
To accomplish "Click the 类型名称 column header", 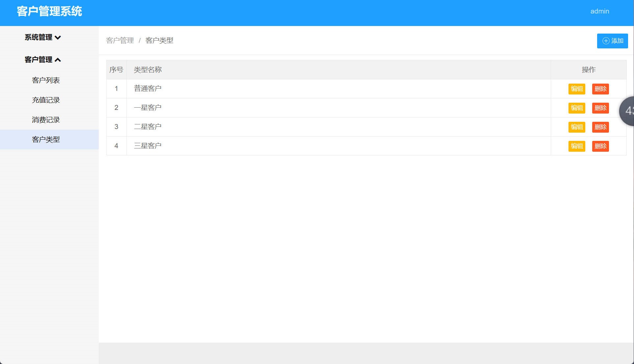I will click(x=147, y=69).
